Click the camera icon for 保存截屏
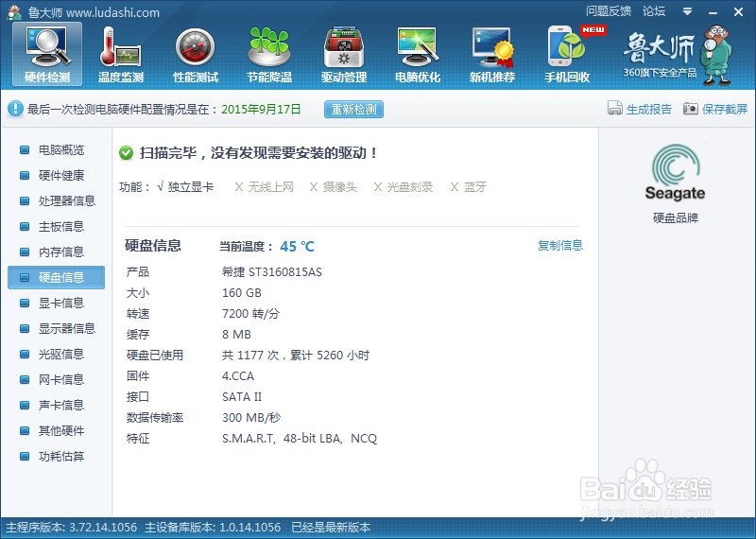 point(691,109)
